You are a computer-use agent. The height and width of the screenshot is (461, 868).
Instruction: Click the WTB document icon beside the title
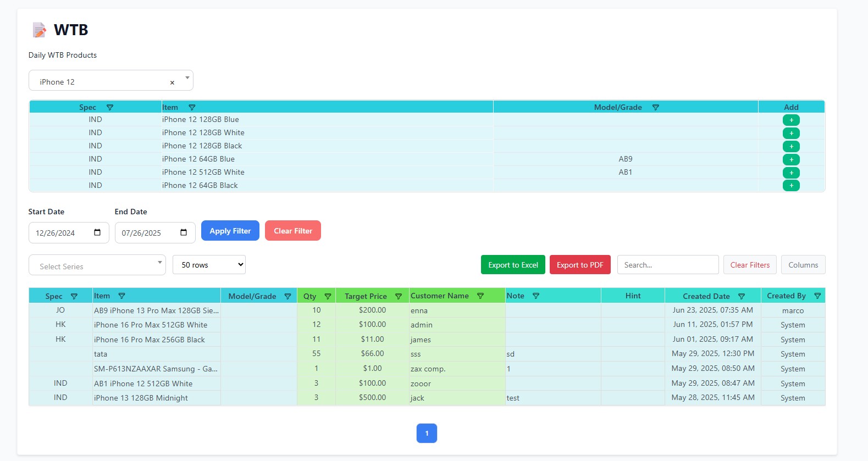click(x=39, y=30)
